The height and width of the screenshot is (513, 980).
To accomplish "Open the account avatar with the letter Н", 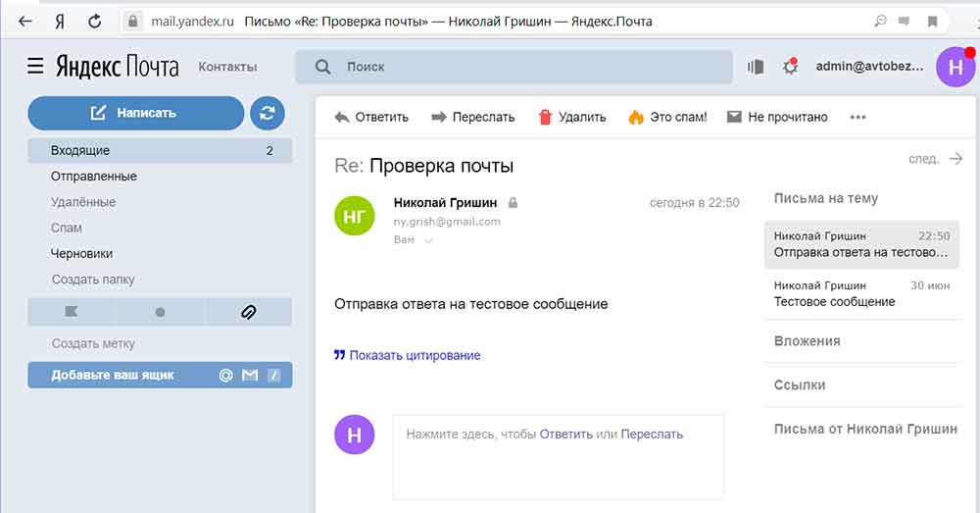I will pos(955,67).
